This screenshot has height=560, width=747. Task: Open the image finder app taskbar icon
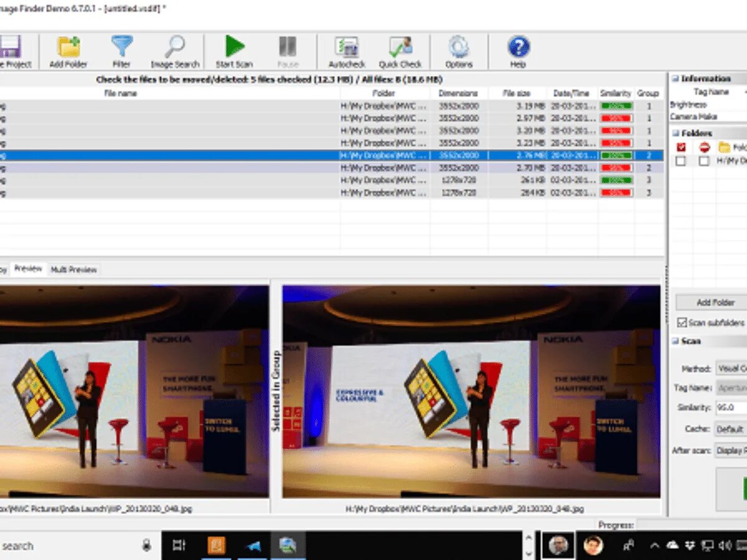(288, 546)
